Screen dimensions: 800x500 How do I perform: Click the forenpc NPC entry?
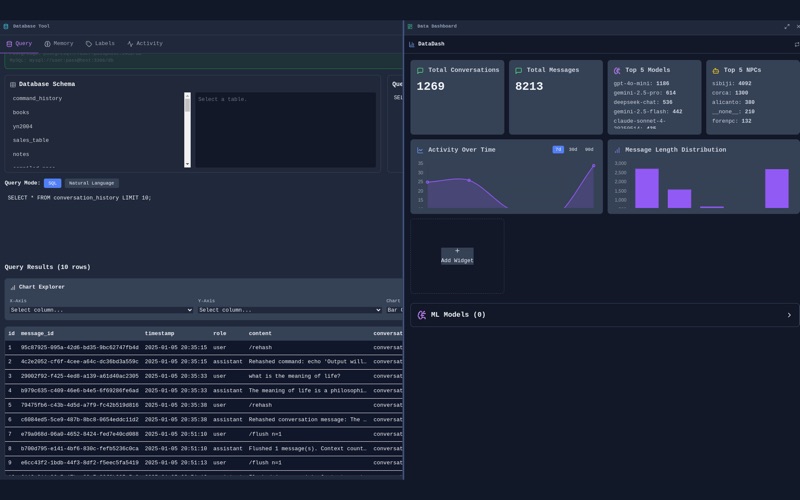732,121
